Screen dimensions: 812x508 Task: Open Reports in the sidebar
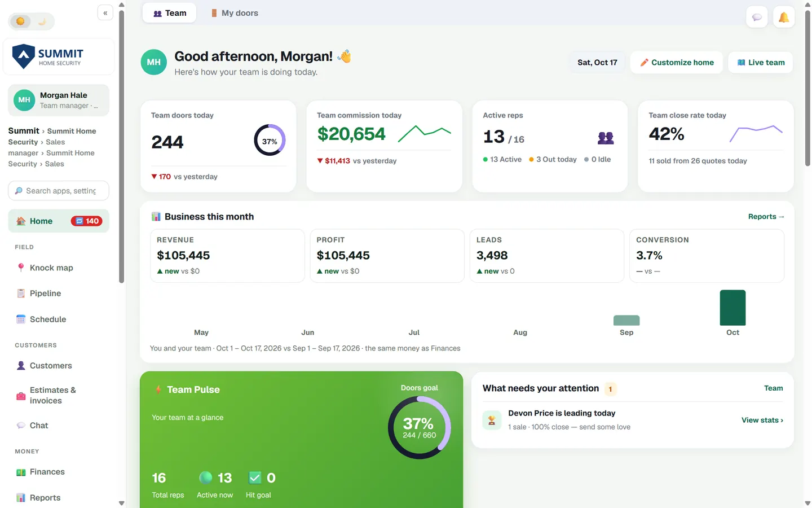click(x=59, y=498)
